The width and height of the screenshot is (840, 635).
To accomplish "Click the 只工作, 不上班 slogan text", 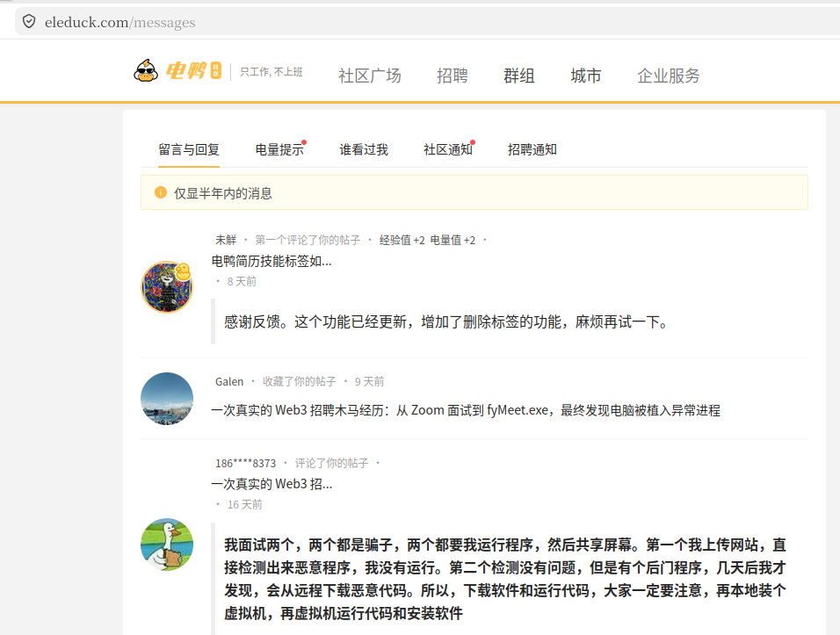I will pyautogui.click(x=272, y=72).
